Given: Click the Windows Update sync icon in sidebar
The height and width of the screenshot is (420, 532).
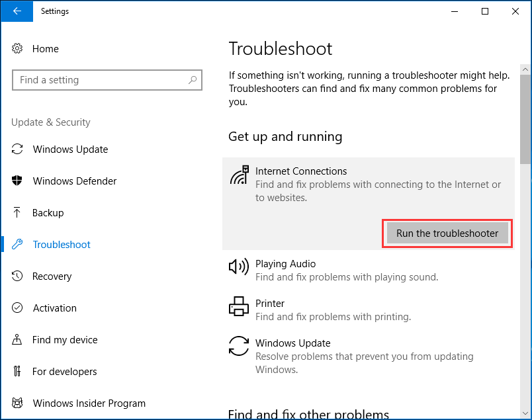Looking at the screenshot, I should [x=17, y=149].
